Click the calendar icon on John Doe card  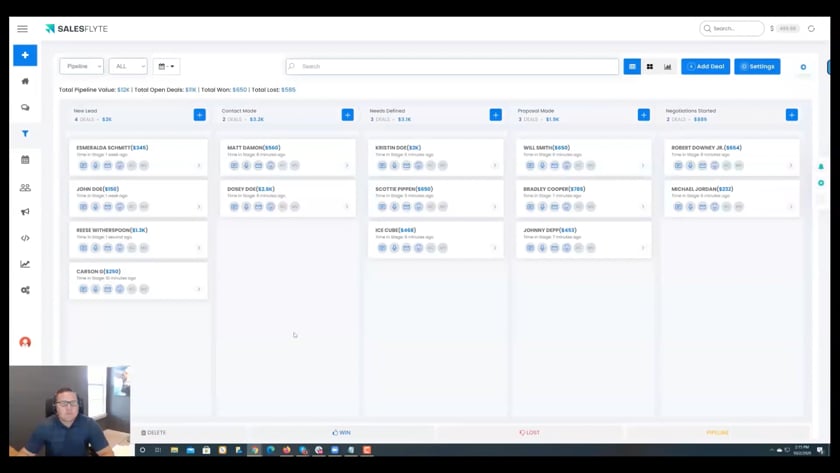pos(108,207)
